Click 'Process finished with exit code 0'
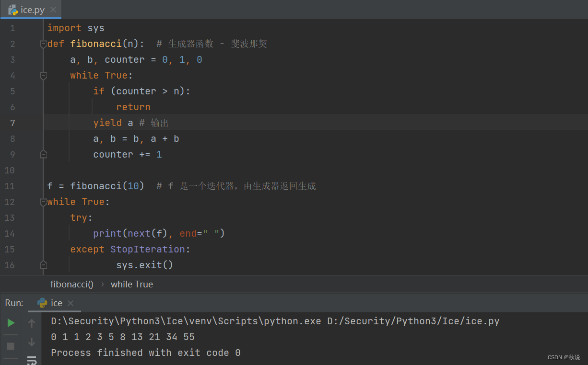This screenshot has height=365, width=588. (x=146, y=353)
